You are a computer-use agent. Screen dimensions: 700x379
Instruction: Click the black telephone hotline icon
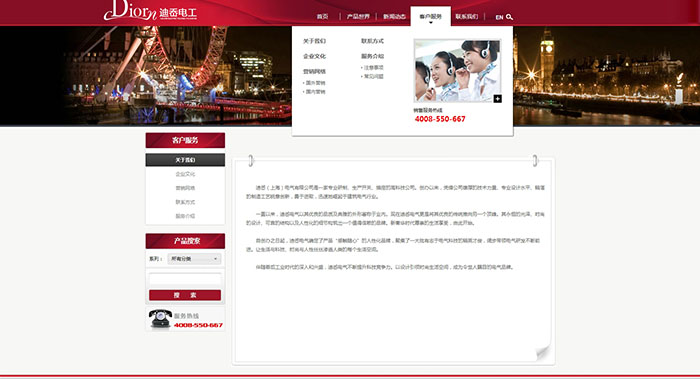point(160,319)
